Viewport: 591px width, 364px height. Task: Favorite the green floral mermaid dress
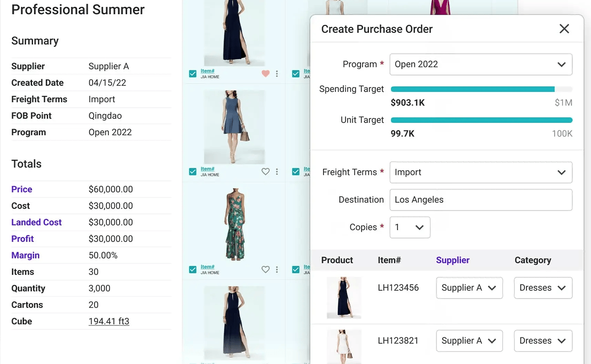(265, 270)
